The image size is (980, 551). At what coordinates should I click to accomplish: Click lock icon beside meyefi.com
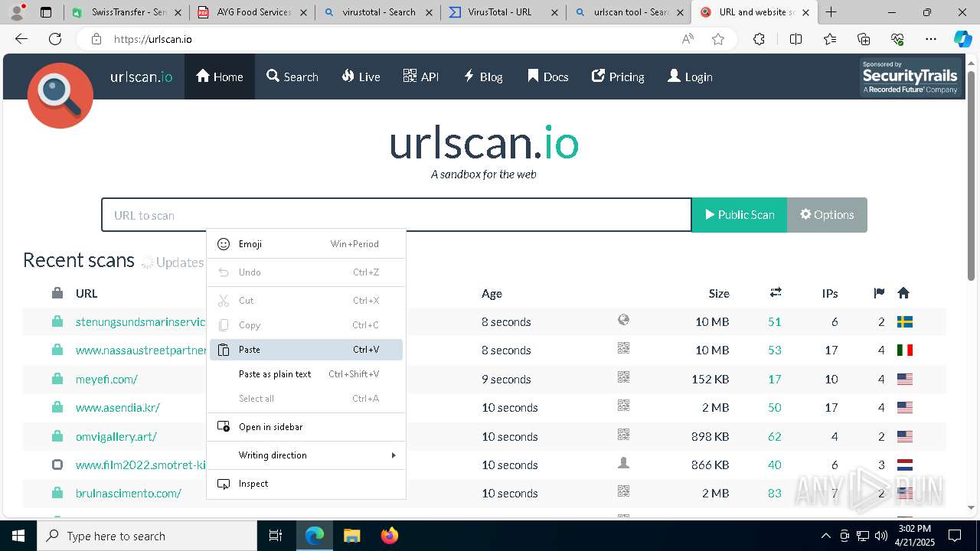point(57,379)
